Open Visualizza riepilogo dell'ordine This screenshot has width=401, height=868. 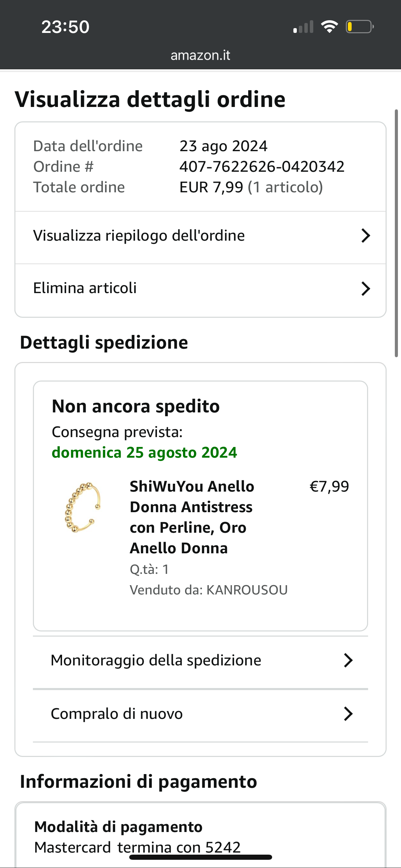(139, 236)
